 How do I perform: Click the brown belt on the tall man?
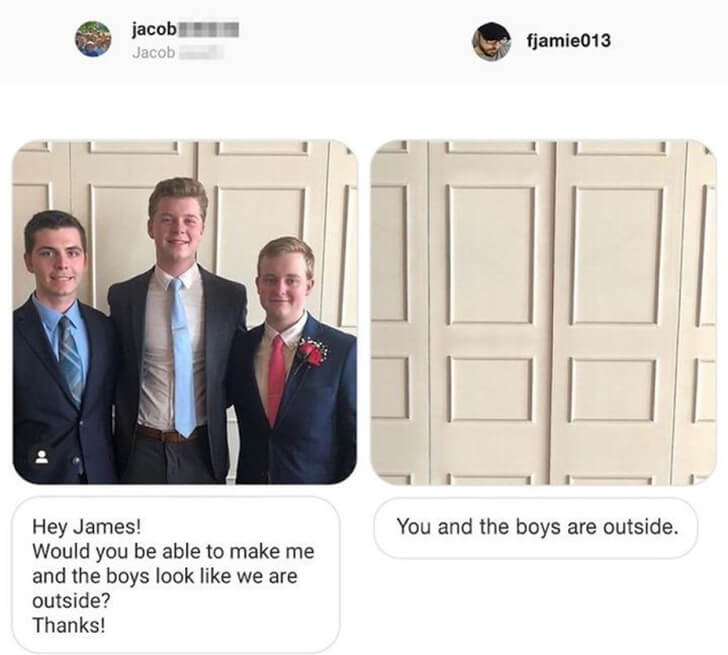point(170,434)
